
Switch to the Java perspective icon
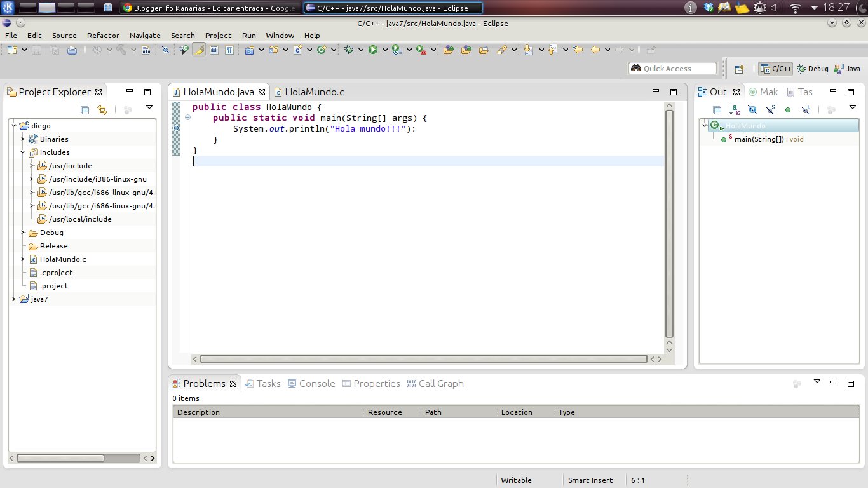point(847,69)
